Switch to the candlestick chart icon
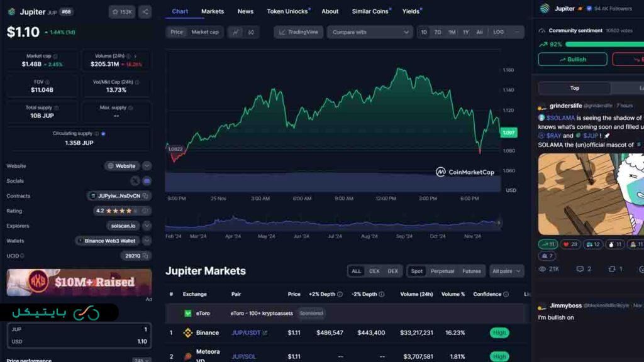Viewport: 644px width, 362px height. (251, 32)
